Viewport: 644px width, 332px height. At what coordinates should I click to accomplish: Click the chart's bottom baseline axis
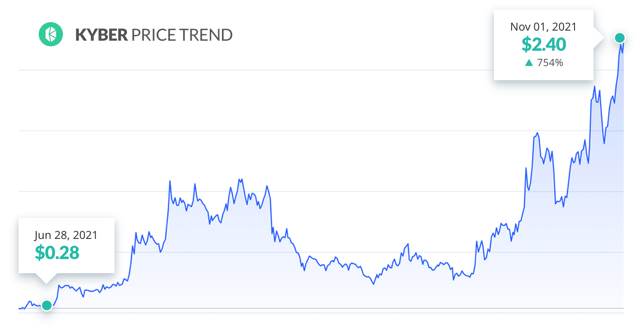(x=321, y=308)
